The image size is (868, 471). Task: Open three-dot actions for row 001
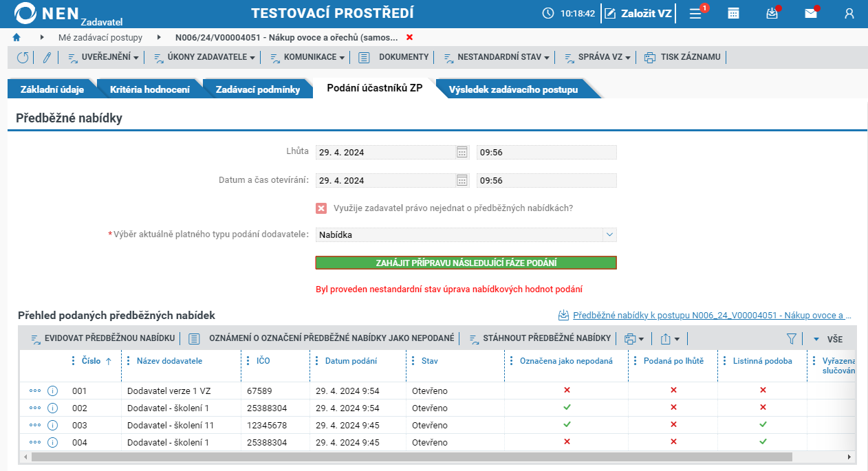point(35,391)
